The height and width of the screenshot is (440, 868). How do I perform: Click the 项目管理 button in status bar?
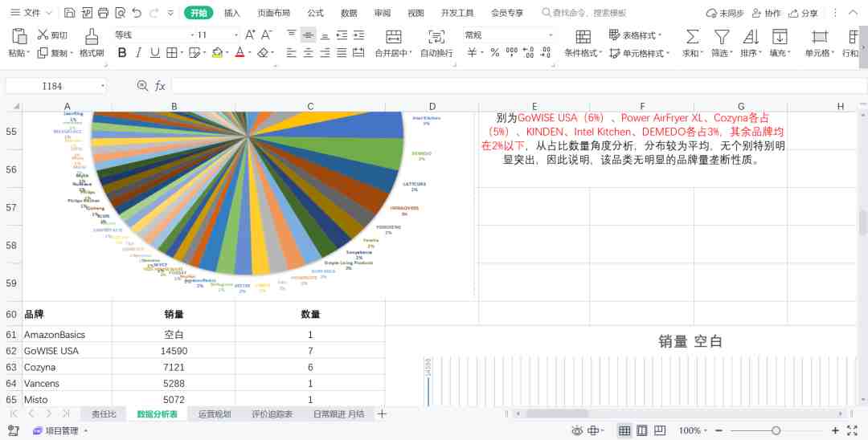55,430
